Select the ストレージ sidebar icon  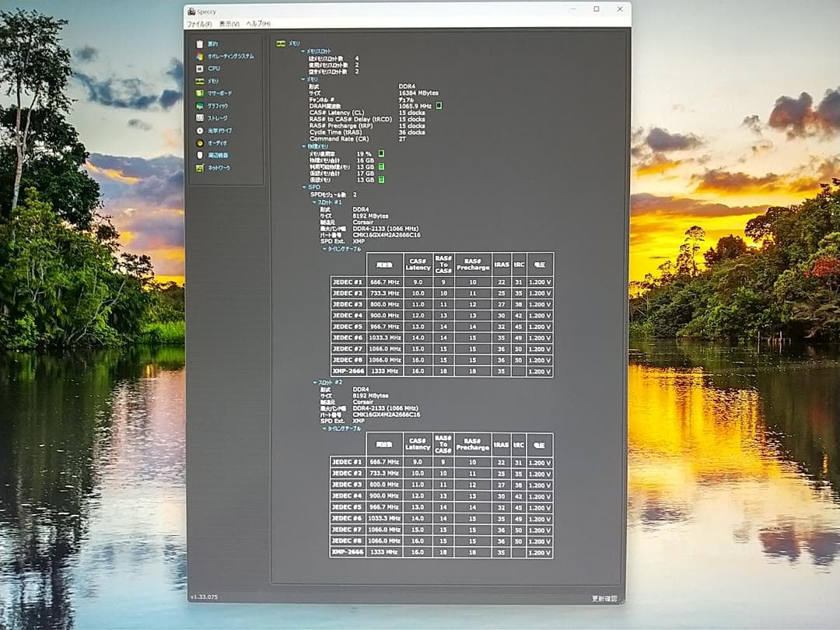click(x=200, y=118)
